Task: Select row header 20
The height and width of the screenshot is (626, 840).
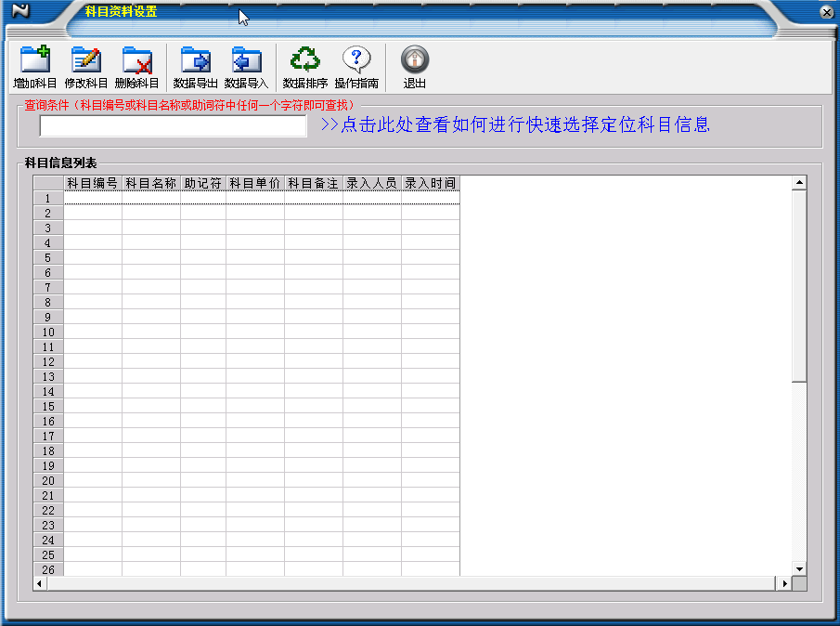Action: click(x=48, y=480)
